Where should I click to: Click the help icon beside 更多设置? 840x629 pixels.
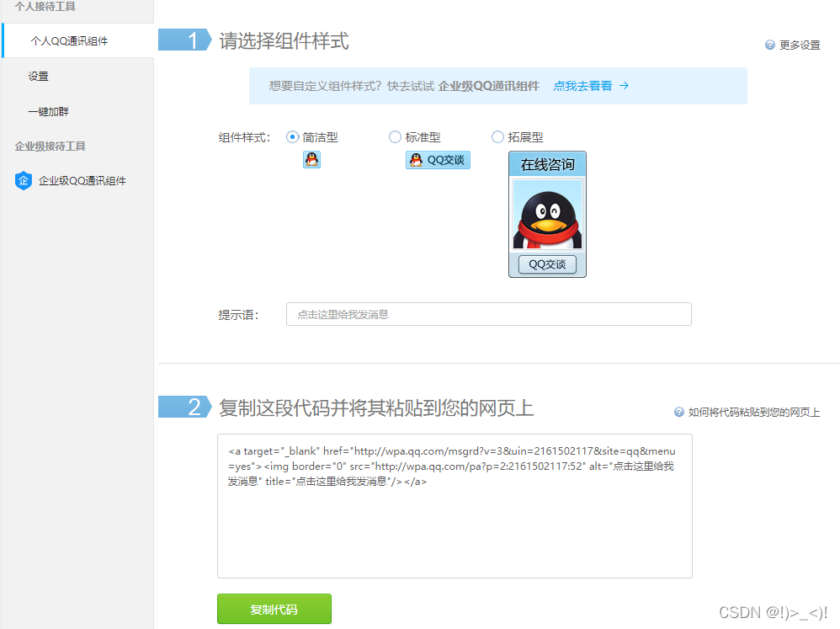(770, 45)
